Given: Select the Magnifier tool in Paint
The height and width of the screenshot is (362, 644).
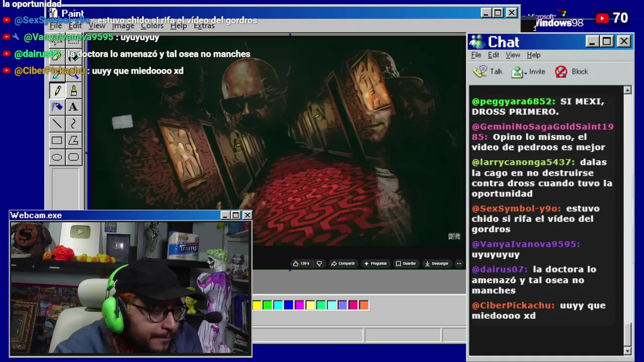Looking at the screenshot, I should tap(73, 74).
